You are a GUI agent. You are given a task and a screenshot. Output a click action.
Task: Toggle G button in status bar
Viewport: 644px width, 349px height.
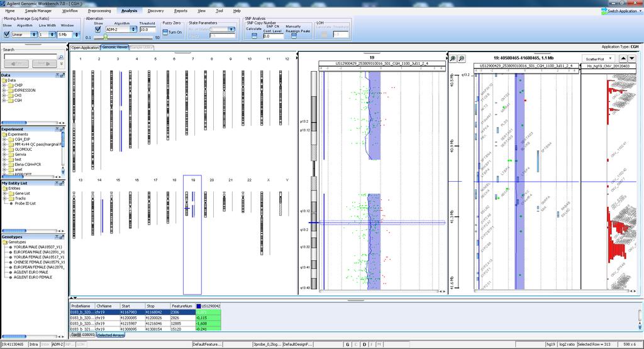[x=348, y=345]
